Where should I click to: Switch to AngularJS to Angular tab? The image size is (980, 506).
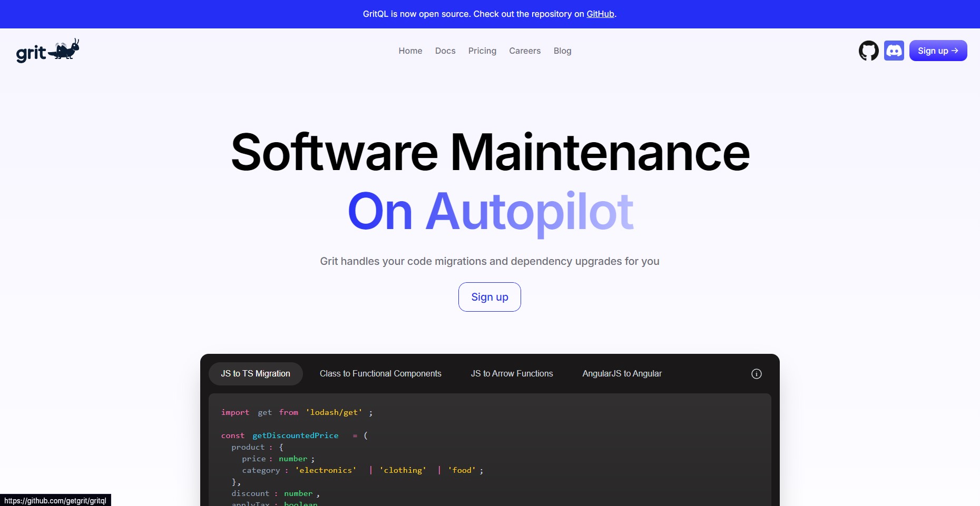coord(622,374)
